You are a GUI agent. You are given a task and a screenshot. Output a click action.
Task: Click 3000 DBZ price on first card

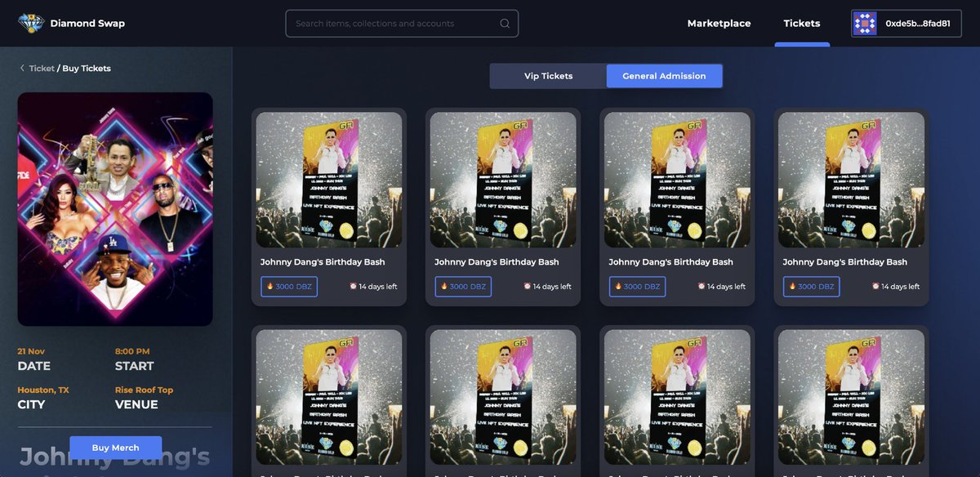pos(289,287)
